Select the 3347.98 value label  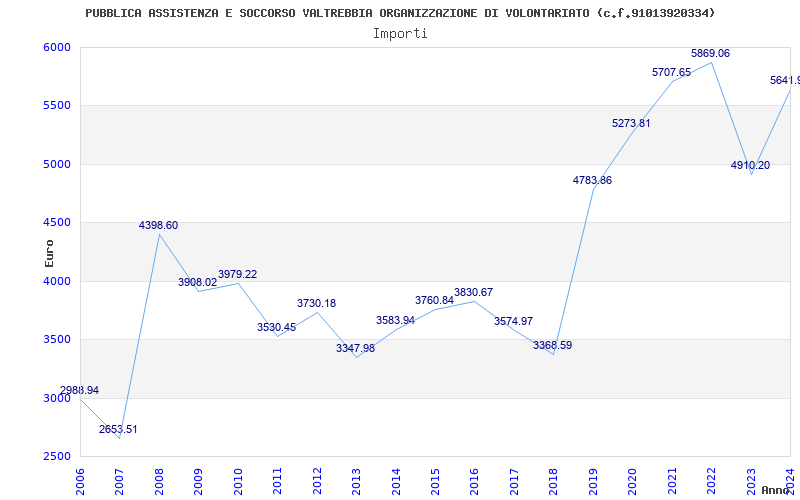(356, 348)
